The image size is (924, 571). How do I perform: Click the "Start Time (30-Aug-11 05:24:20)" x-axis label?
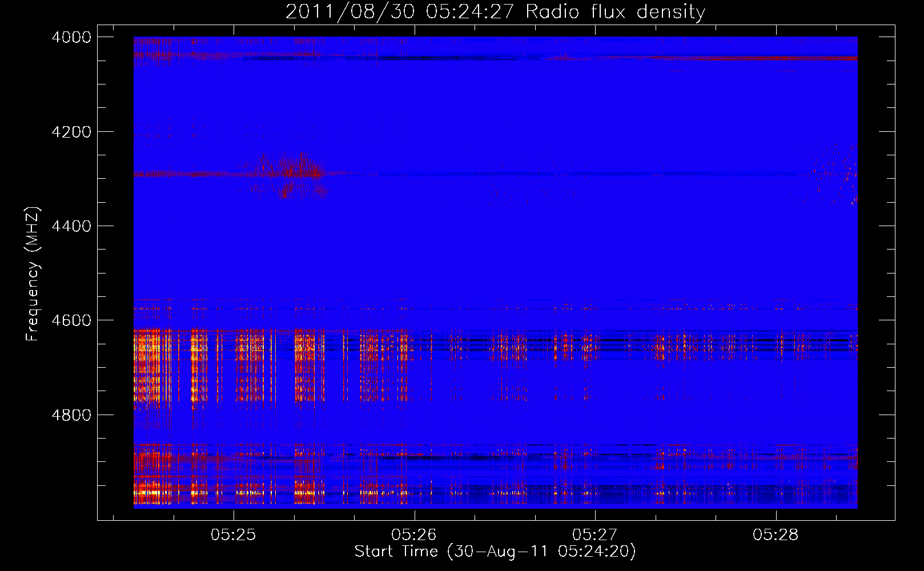pyautogui.click(x=495, y=552)
